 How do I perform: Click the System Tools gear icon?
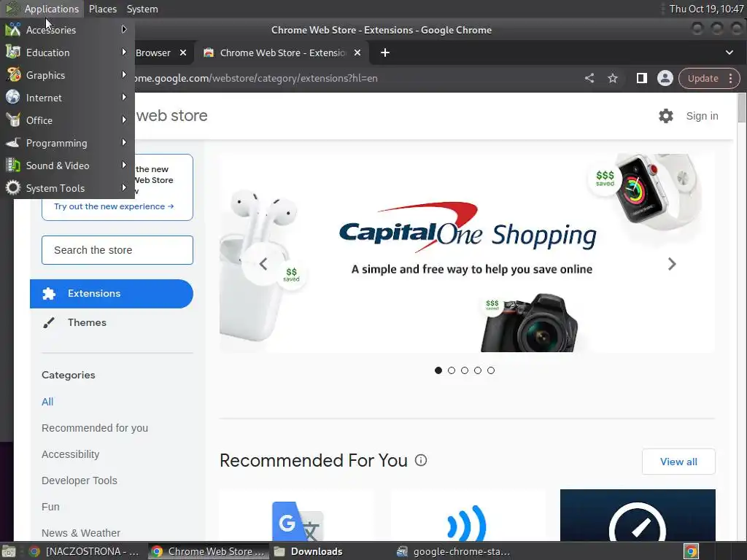pyautogui.click(x=13, y=187)
